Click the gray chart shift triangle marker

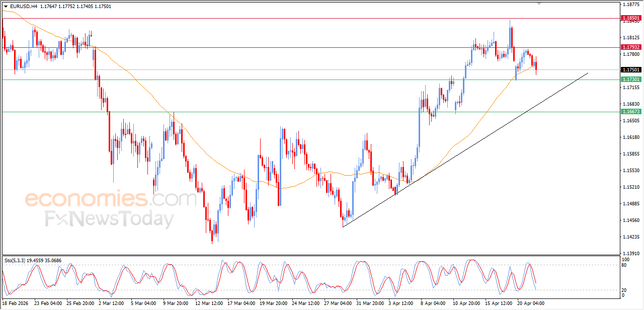pyautogui.click(x=540, y=4)
